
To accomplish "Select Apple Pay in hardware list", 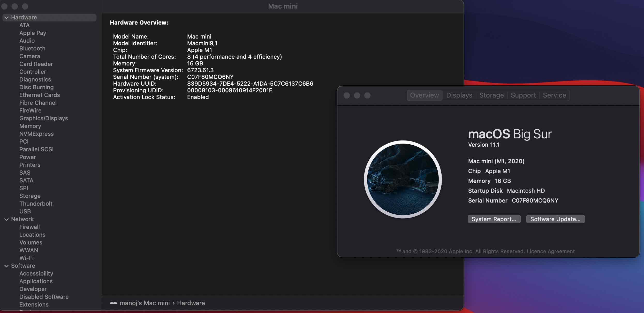I will (x=33, y=33).
